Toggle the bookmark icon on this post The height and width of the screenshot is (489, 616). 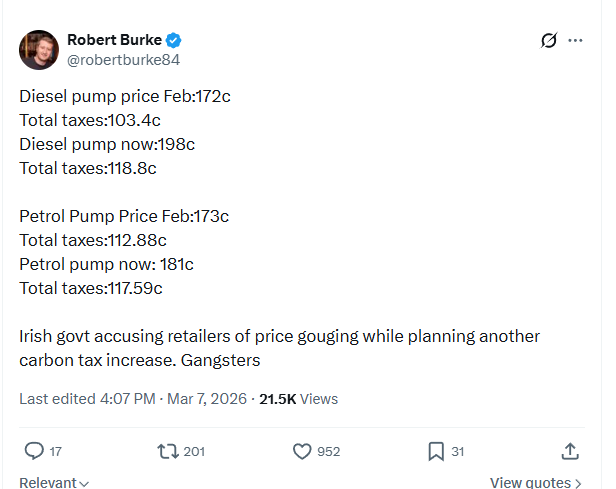click(x=436, y=451)
